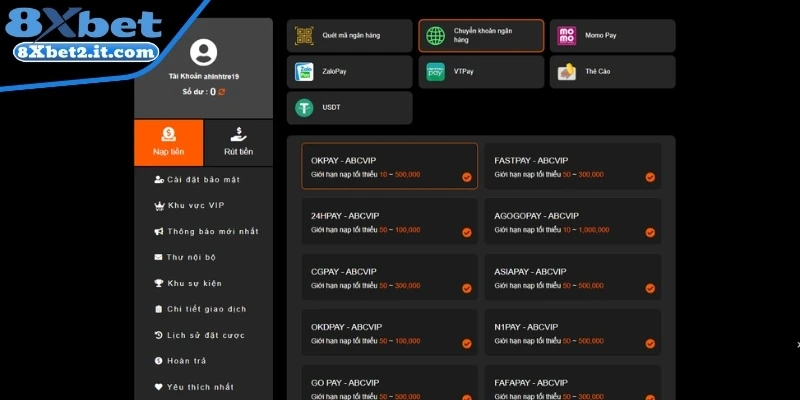
Task: Click the VTPay logo icon
Action: pos(436,72)
